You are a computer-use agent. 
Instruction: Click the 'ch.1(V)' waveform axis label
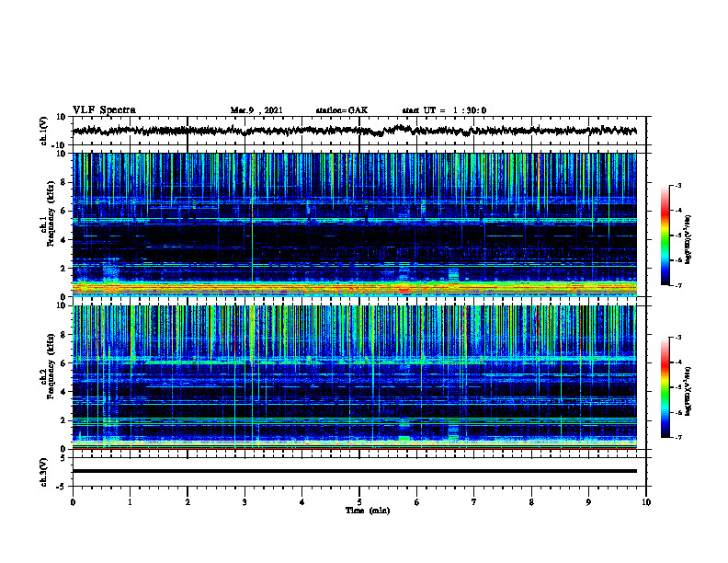[44, 131]
